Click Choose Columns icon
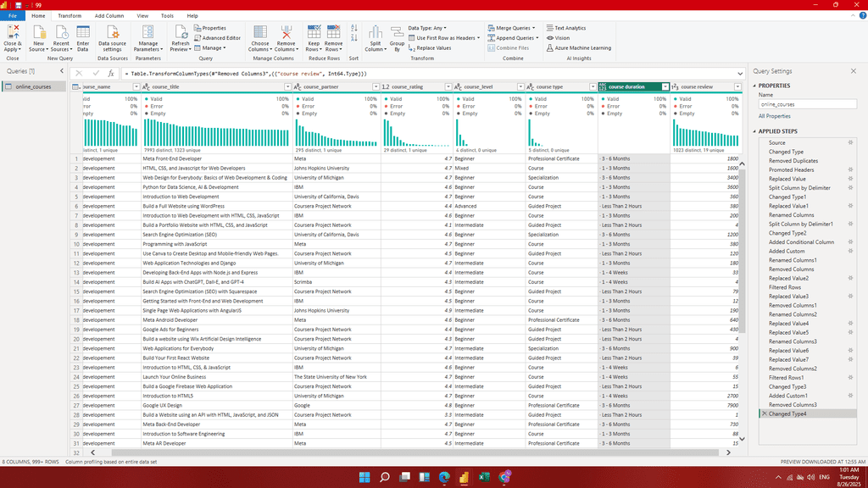This screenshot has height=488, width=868. click(259, 32)
